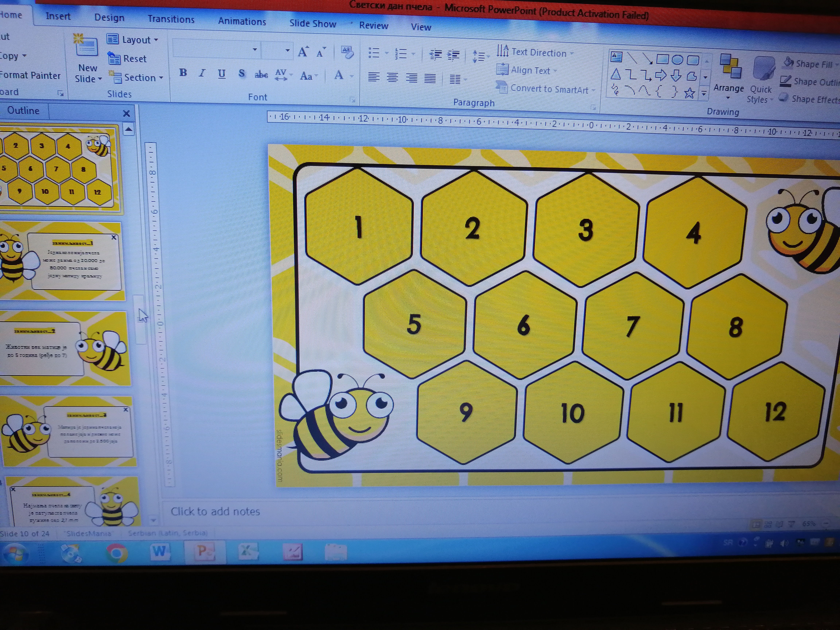The height and width of the screenshot is (630, 840).
Task: Go to the Animations tab
Action: click(242, 21)
